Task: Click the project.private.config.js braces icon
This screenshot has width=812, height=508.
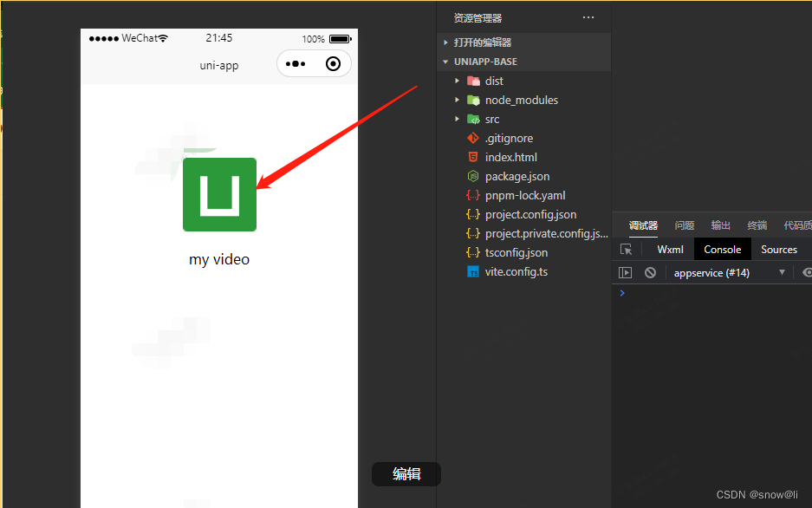Action: 473,233
